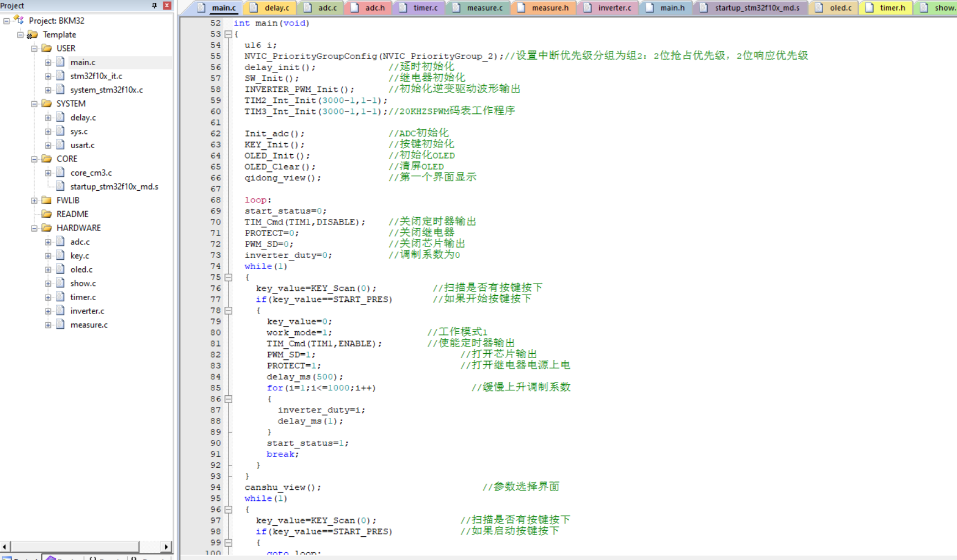Open the timer.c editor tab
The width and height of the screenshot is (957, 560).
pyautogui.click(x=419, y=8)
